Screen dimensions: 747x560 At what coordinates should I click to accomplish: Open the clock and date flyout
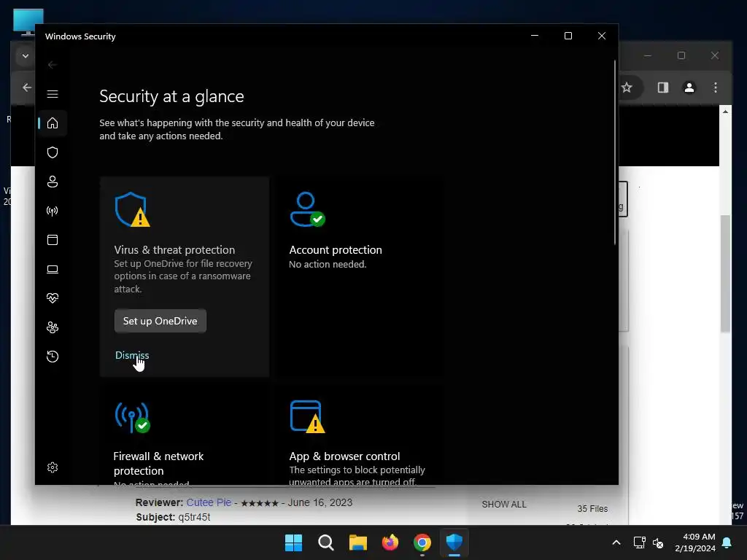[x=695, y=542]
